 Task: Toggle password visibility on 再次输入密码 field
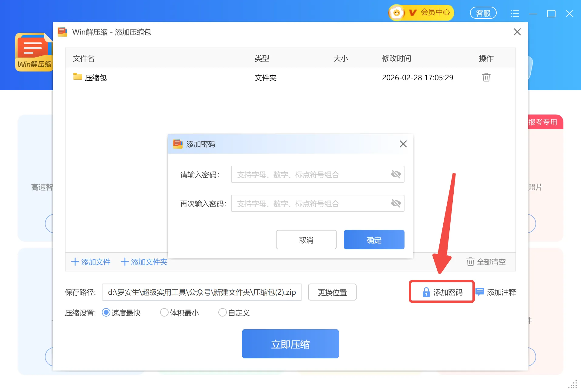point(396,203)
